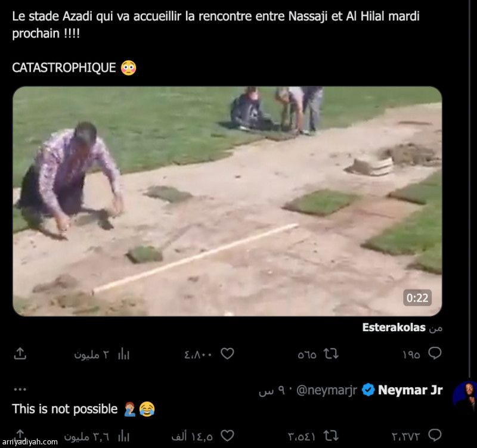
Task: Open Neymar Jr's profile avatar
Action: 466,395
